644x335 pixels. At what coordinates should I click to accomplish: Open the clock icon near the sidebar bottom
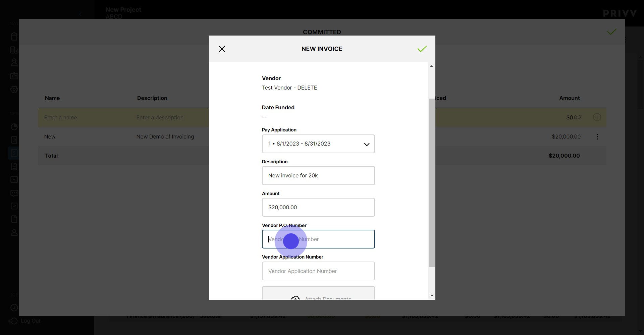click(14, 308)
